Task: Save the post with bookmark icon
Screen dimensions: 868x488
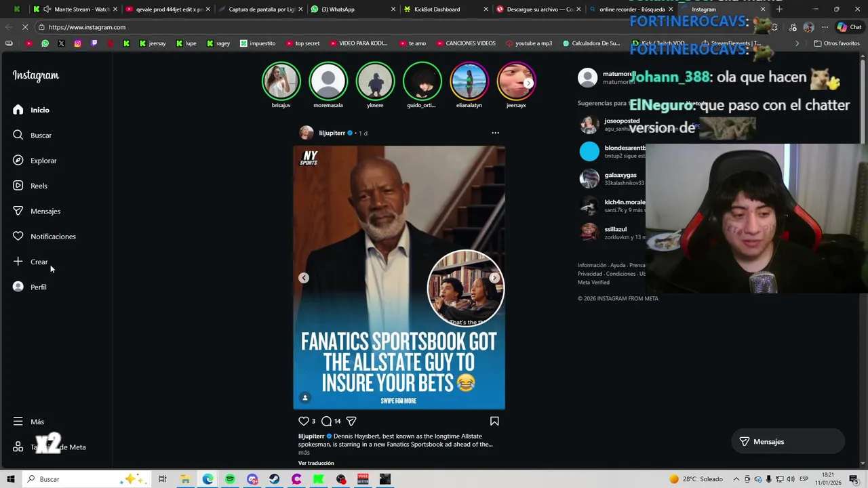Action: click(494, 421)
